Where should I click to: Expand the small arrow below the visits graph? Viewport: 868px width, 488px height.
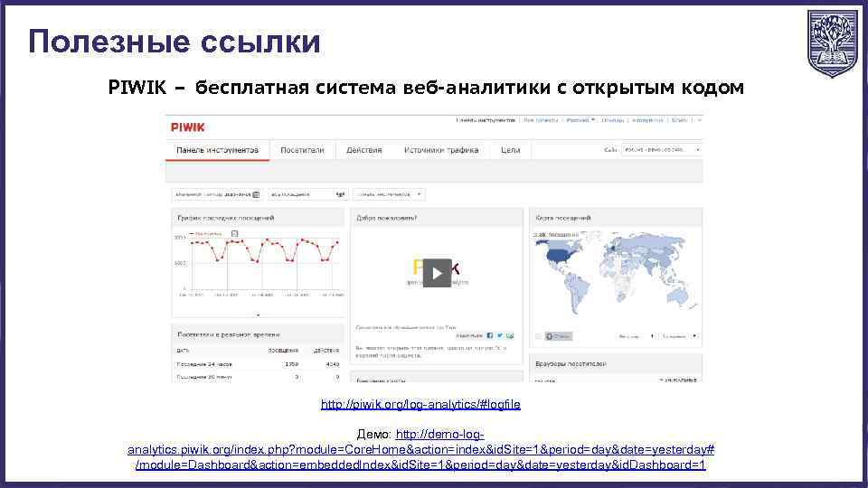[x=258, y=314]
